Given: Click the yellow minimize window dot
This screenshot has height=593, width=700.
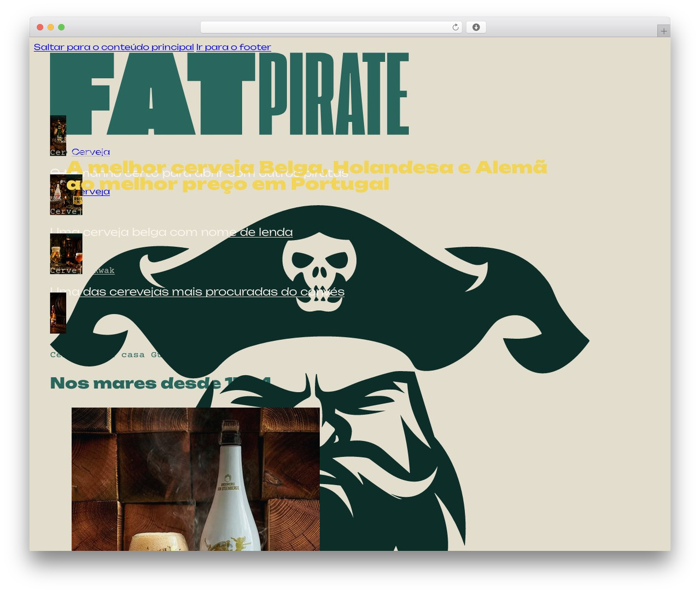Looking at the screenshot, I should tap(50, 27).
